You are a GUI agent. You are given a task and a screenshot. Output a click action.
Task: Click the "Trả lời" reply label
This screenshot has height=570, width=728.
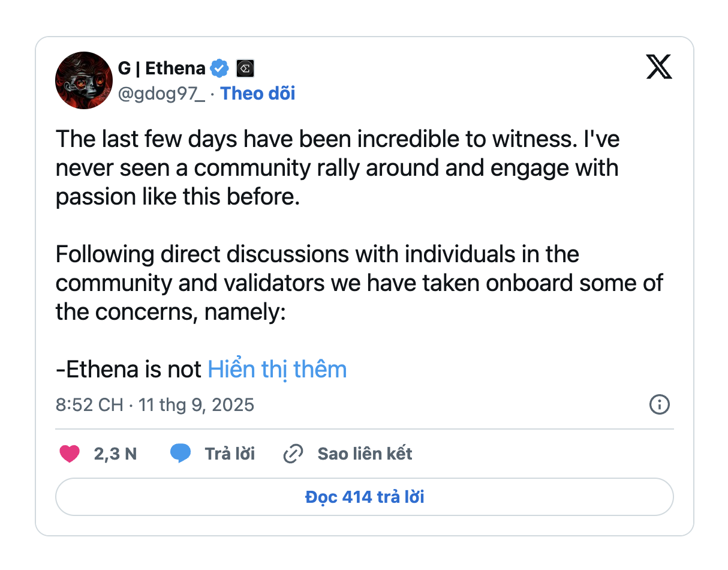click(x=230, y=454)
